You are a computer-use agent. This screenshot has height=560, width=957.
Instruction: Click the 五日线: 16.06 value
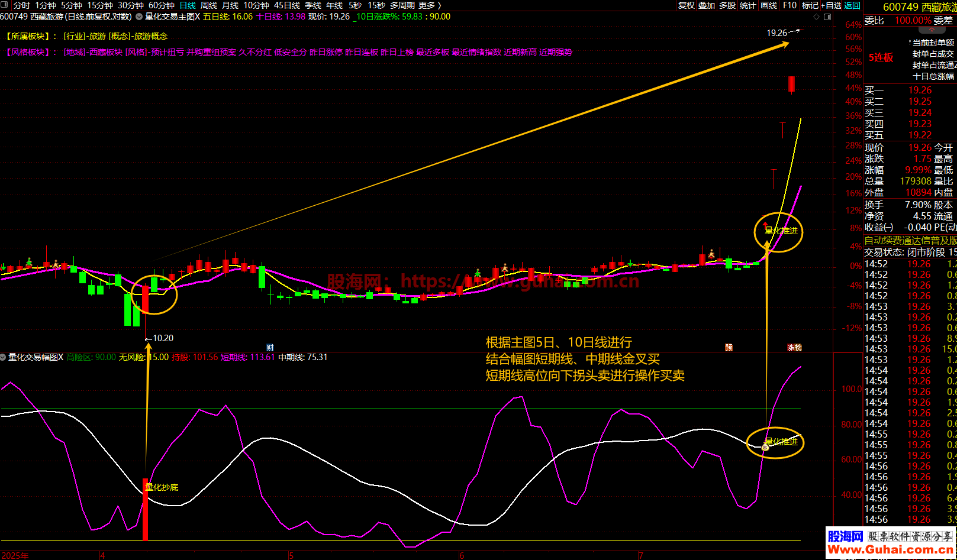(x=228, y=17)
